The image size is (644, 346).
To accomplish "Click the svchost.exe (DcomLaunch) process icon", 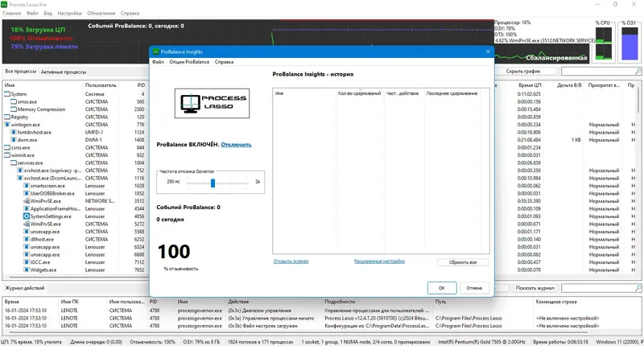I will 20,178.
